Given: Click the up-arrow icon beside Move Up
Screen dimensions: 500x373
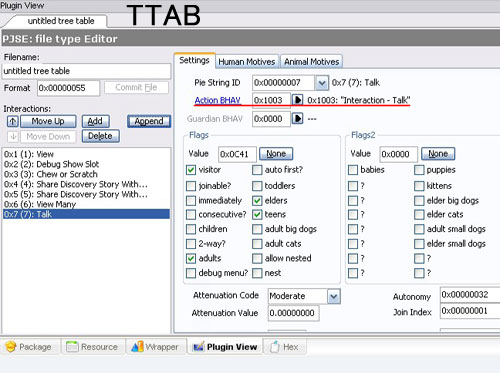Looking at the screenshot, I should 13,121.
